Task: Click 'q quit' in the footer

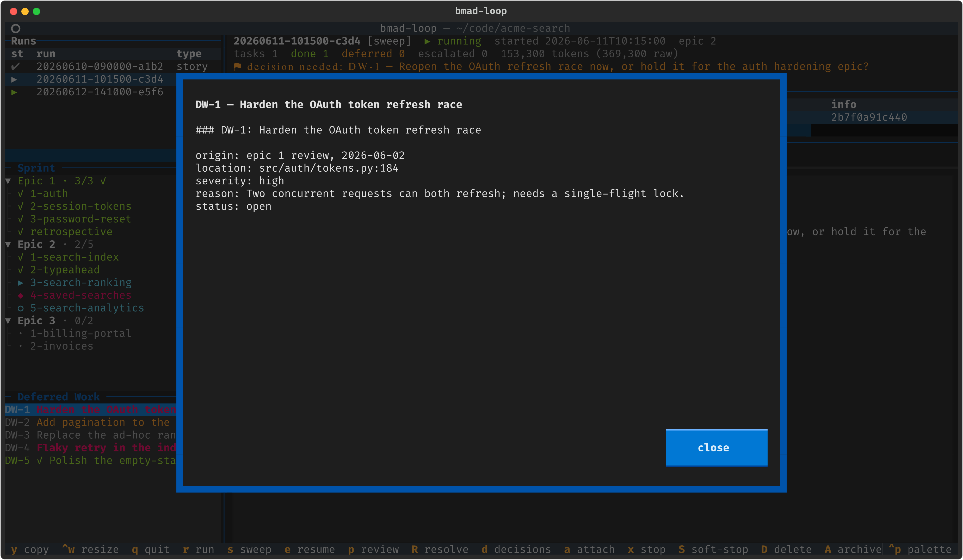Action: (151, 549)
